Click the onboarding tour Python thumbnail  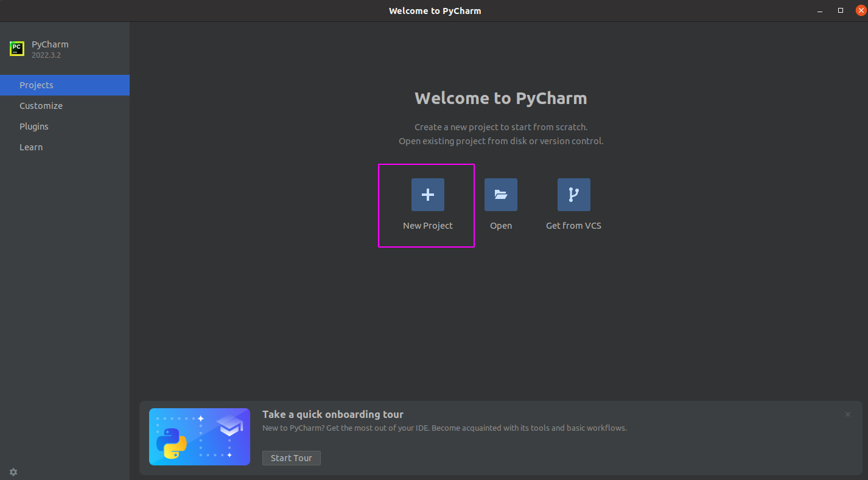[x=200, y=437]
